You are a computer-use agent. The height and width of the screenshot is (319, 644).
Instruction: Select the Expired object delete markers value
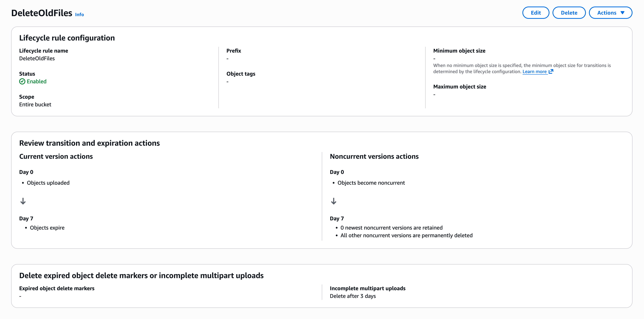point(20,296)
